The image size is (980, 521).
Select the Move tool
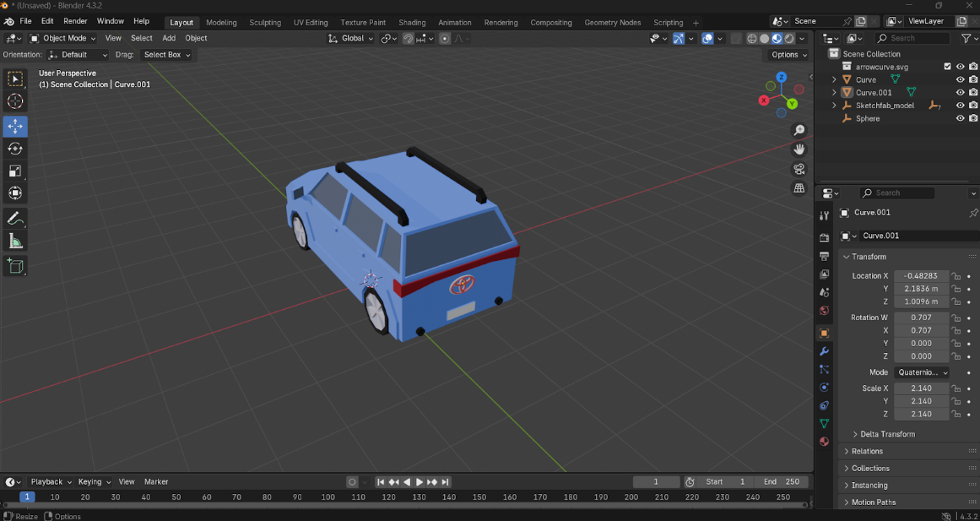[x=15, y=126]
